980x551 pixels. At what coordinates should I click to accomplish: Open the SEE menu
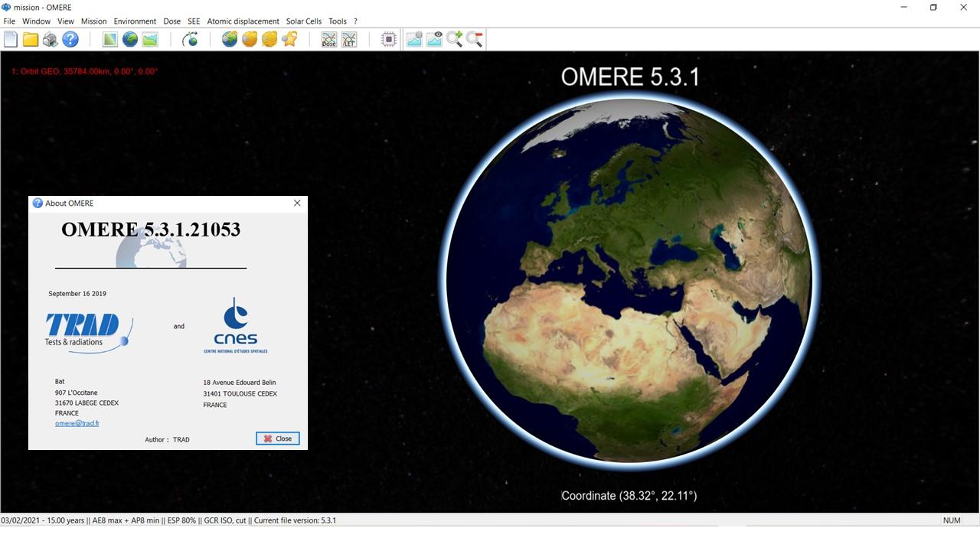point(194,21)
